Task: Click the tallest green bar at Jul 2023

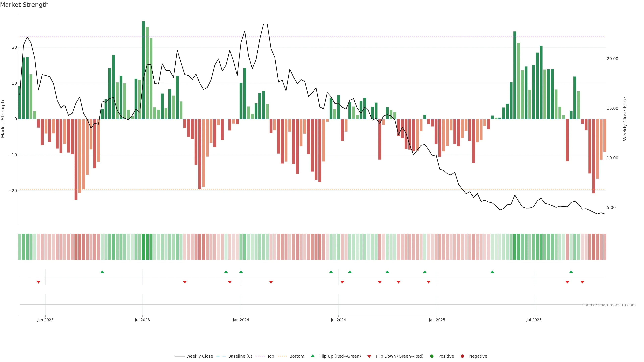Action: [x=144, y=70]
